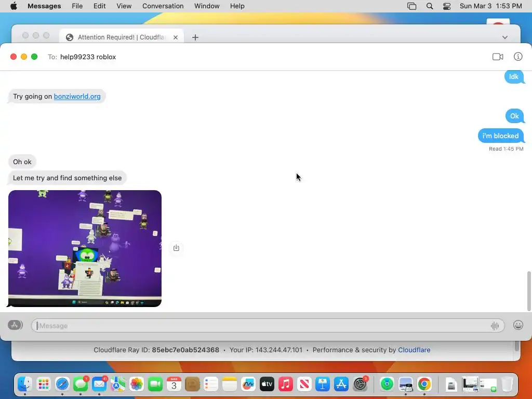Open Apple TV from the Dock
Screen dimensions: 532x399
(267, 384)
